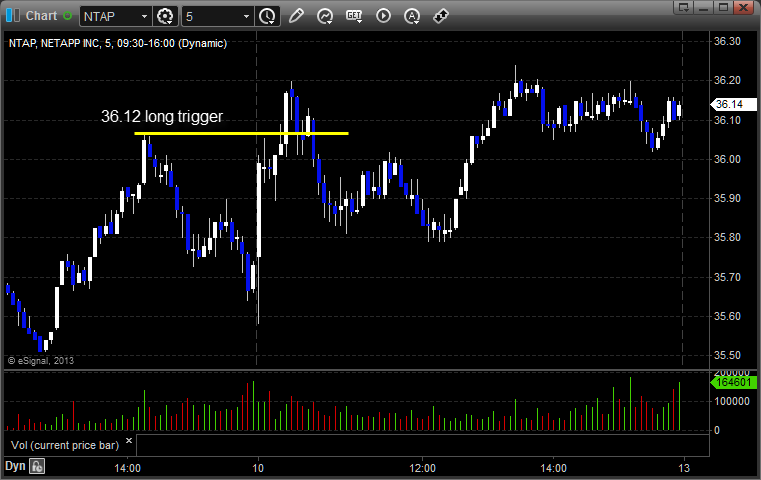Open the circled A alerts menu
761x480 pixels.
point(412,16)
